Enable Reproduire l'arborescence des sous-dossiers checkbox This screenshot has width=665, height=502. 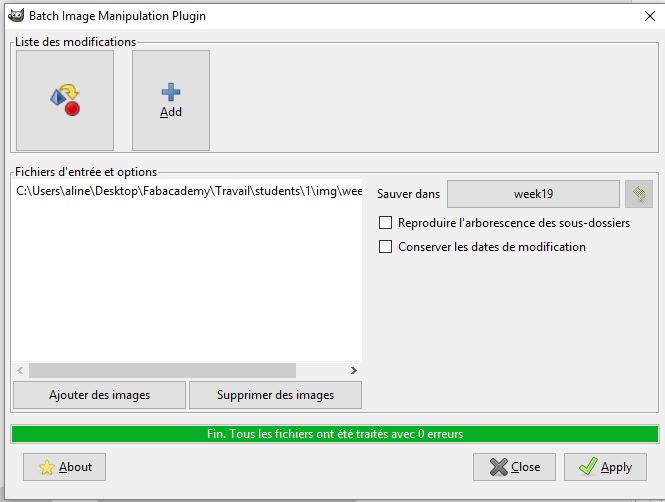pyautogui.click(x=385, y=223)
